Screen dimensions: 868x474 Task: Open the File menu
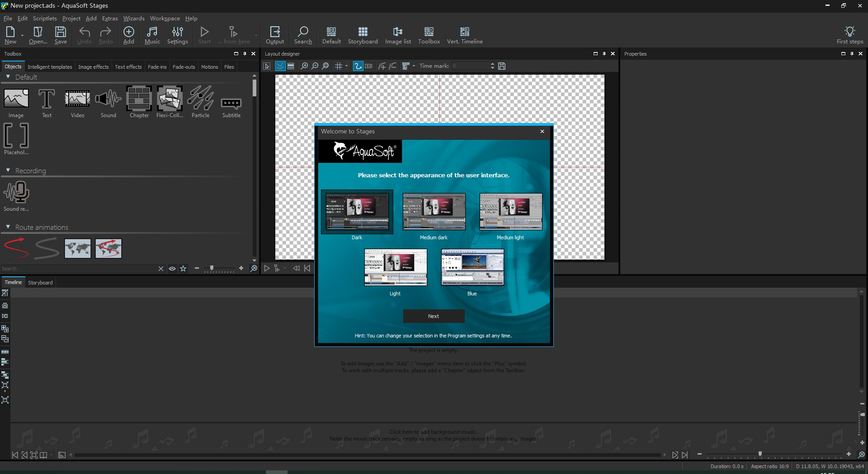pos(8,19)
